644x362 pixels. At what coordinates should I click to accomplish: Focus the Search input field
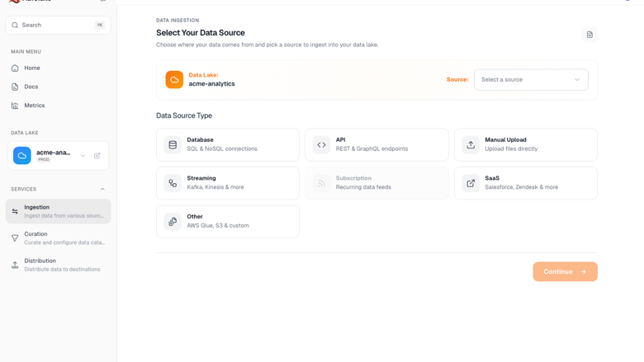(59, 25)
